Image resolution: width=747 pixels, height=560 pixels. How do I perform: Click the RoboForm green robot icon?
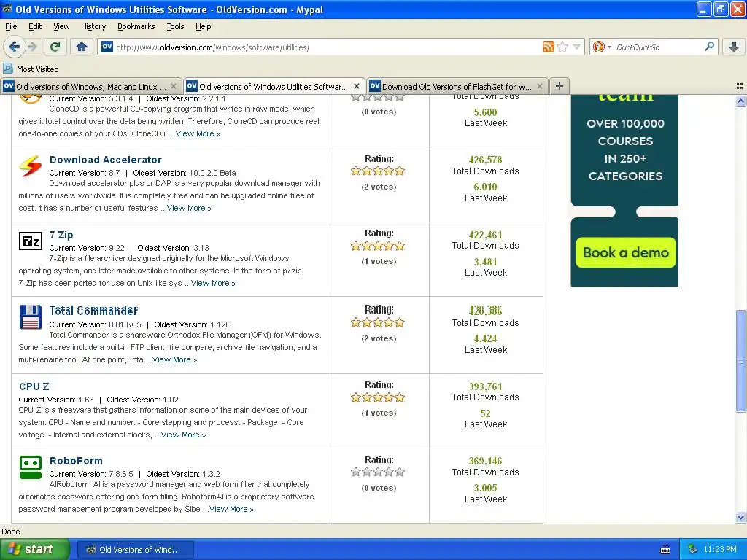(x=31, y=467)
